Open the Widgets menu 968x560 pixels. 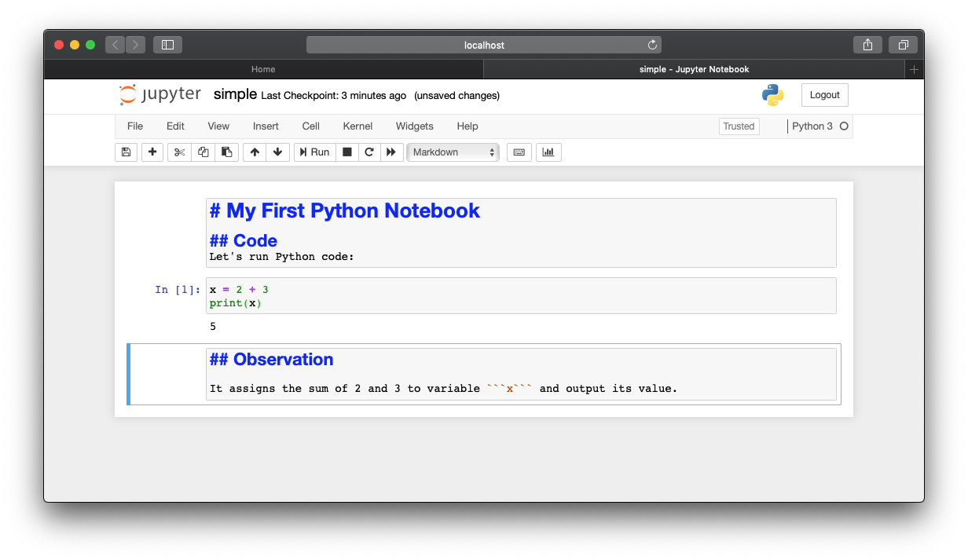414,126
